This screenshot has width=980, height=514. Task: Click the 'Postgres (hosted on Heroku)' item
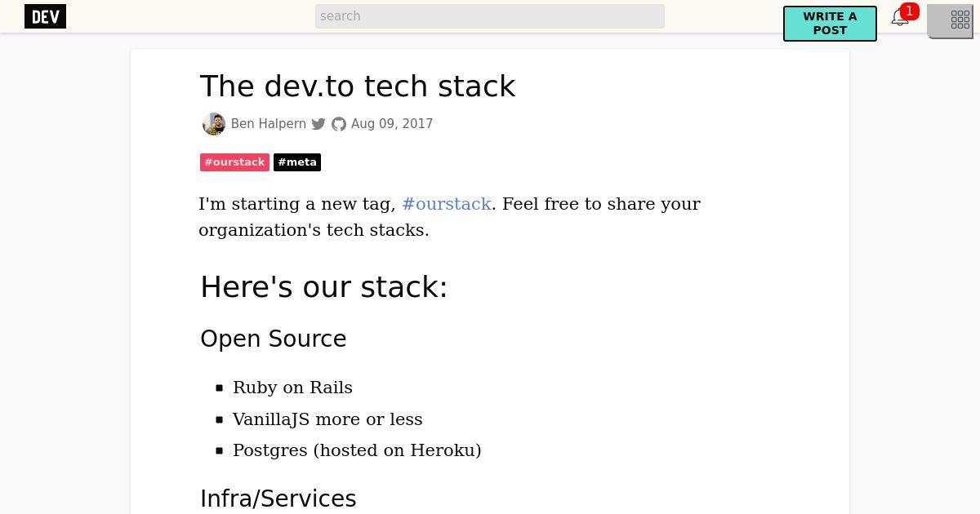tap(357, 450)
